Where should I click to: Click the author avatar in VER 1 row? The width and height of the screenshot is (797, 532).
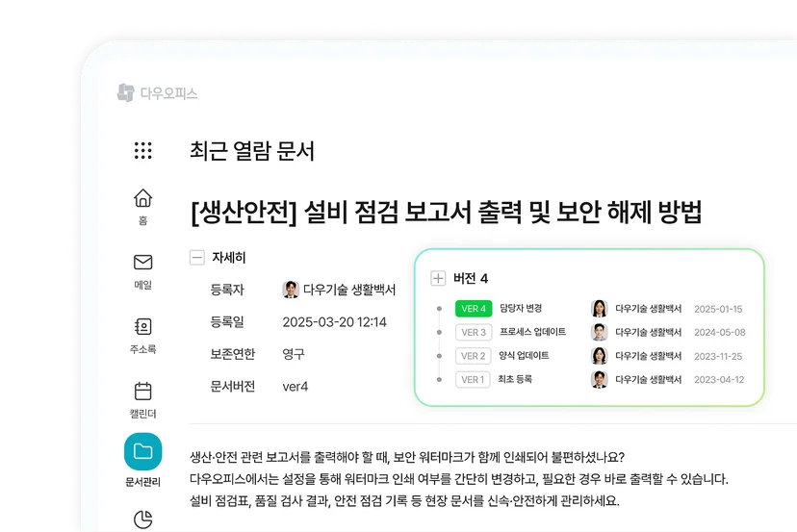click(600, 380)
